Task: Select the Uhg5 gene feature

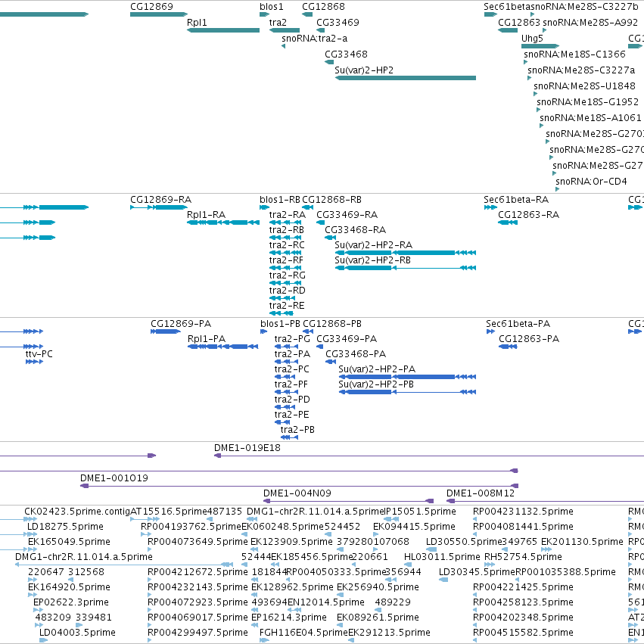Action: click(540, 46)
